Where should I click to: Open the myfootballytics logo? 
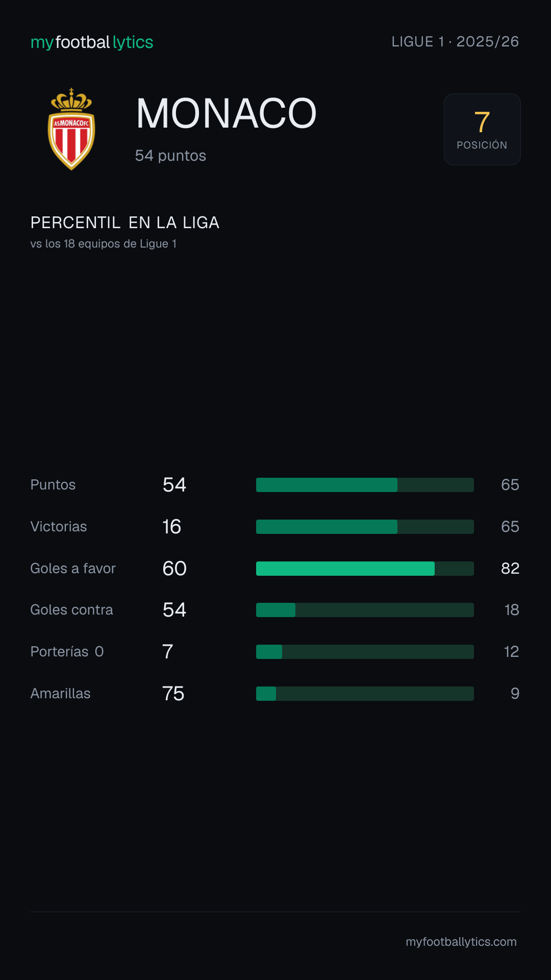point(92,42)
